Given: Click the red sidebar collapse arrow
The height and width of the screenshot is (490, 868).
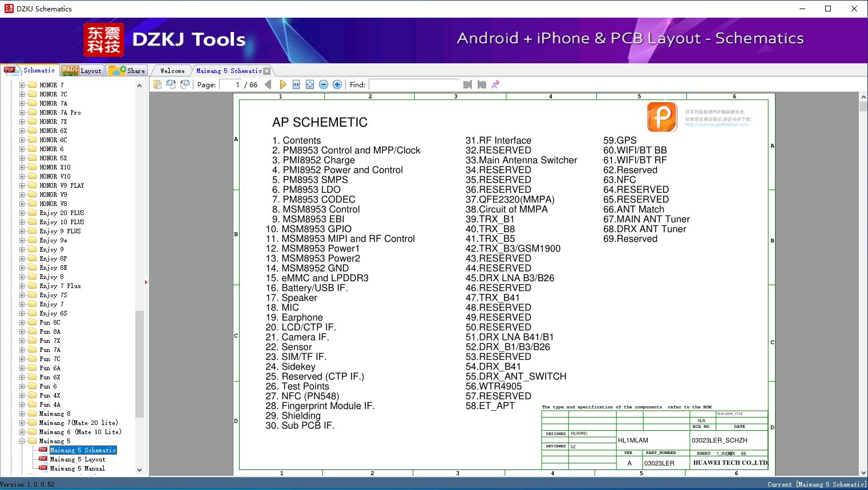Looking at the screenshot, I should point(146,282).
